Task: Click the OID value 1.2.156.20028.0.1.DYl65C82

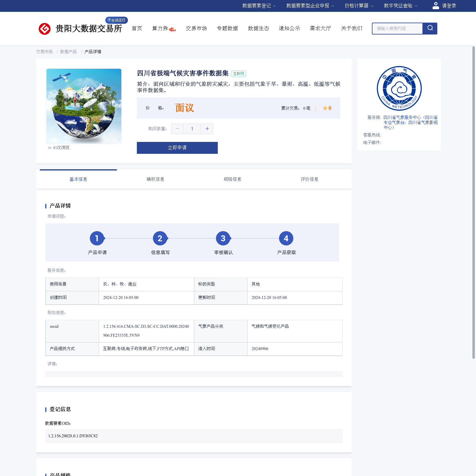Action: click(x=73, y=436)
